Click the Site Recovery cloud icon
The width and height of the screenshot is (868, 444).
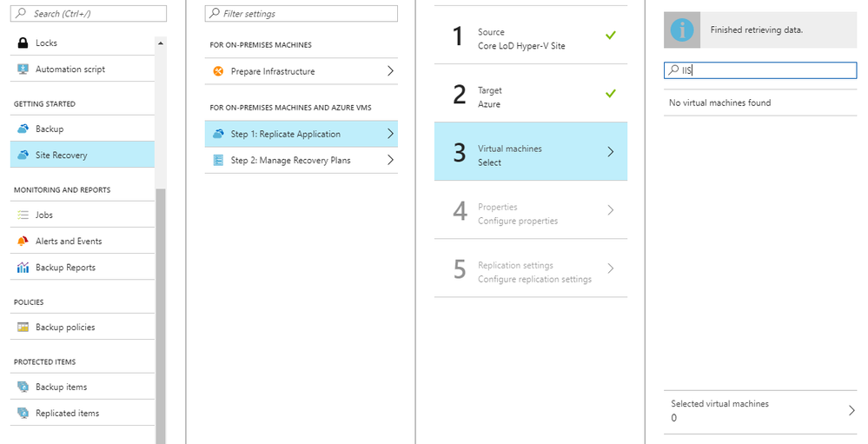(x=23, y=155)
